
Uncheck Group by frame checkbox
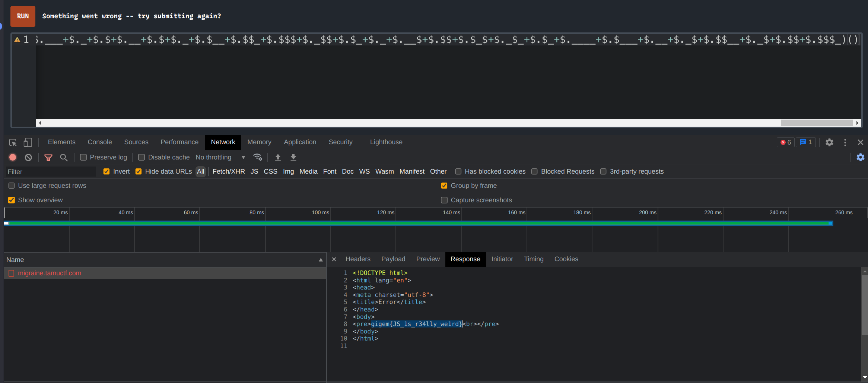coord(444,186)
